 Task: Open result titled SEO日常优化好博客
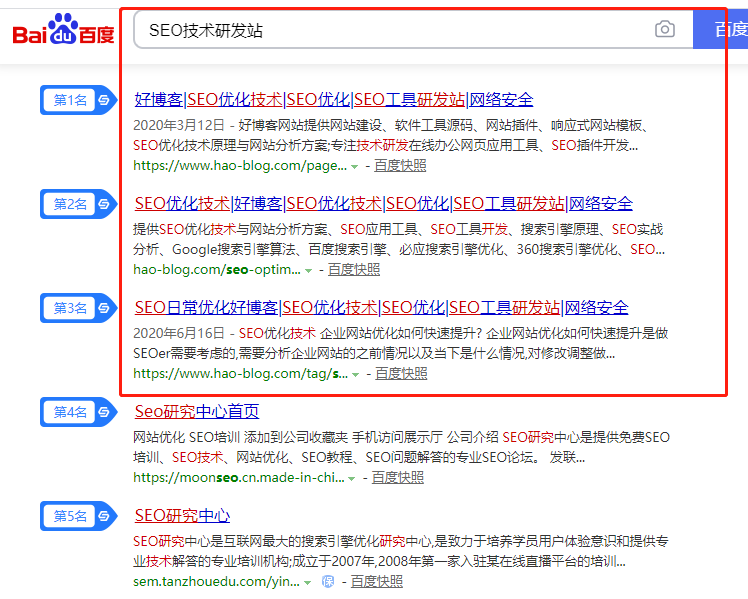point(381,308)
